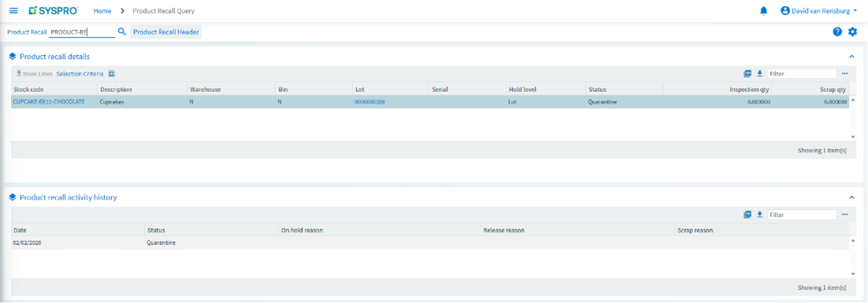Open the activity history three-dot options menu
868x303 pixels.
point(844,215)
